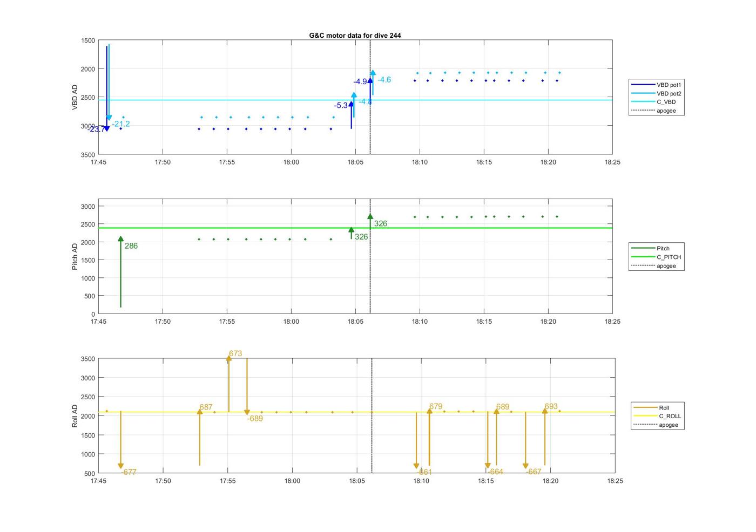Click the '-661' roll annotation

pos(424,473)
